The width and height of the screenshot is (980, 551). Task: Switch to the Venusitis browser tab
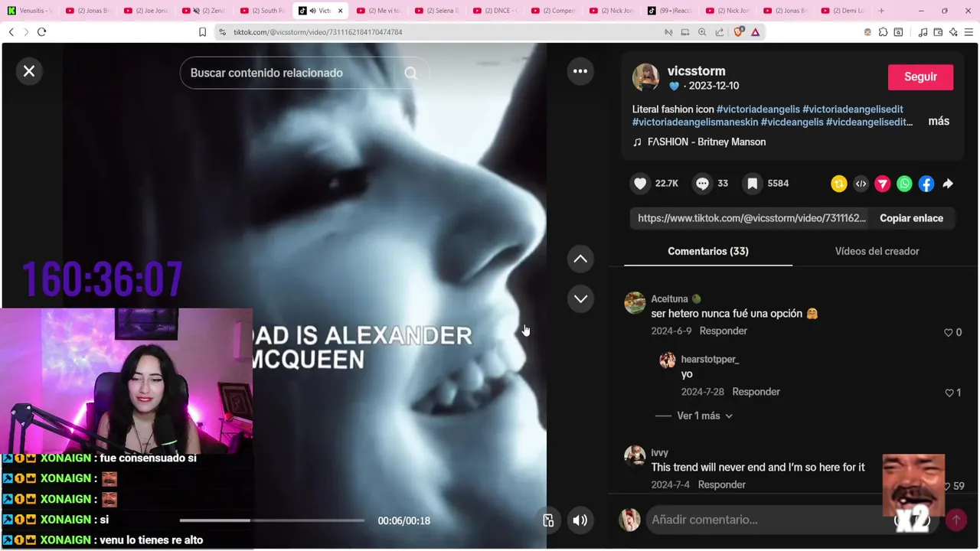point(31,11)
